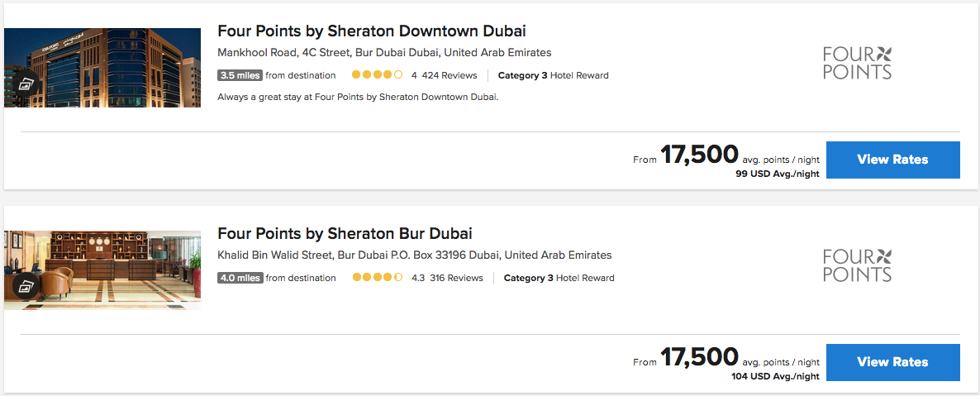The image size is (980, 396).
Task: View rates for Four Points Bur Dubai
Action: tap(892, 362)
